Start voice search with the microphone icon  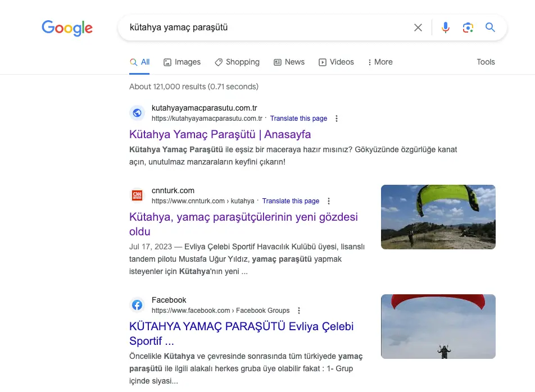[445, 28]
